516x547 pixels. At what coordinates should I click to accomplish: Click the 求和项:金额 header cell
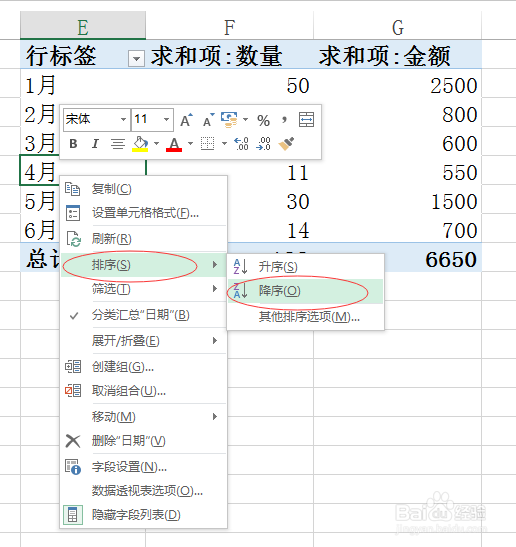(397, 54)
